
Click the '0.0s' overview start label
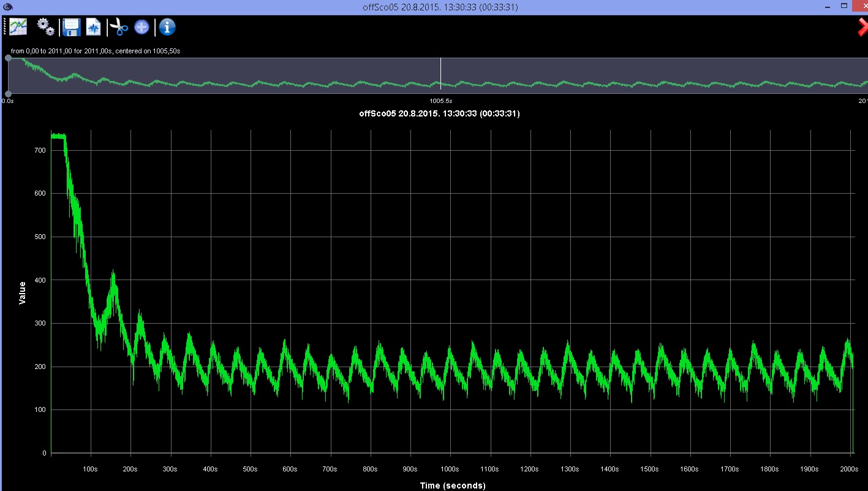click(x=8, y=101)
